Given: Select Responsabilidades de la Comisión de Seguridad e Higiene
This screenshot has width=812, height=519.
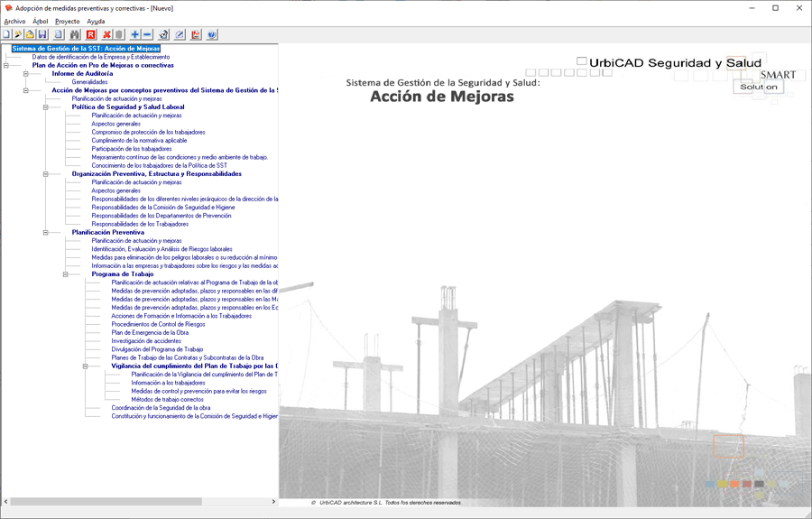Looking at the screenshot, I should coord(163,208).
